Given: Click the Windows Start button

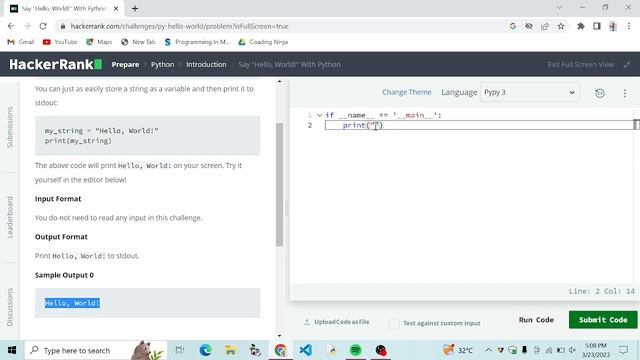Looking at the screenshot, I should coord(12,350).
